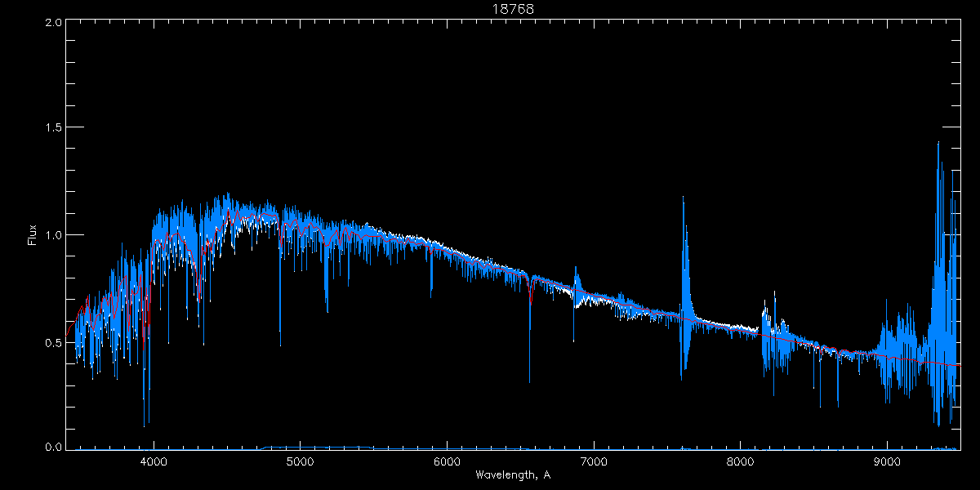Click the tall blue spike near 7600
The height and width of the screenshot is (490, 980).
[683, 200]
